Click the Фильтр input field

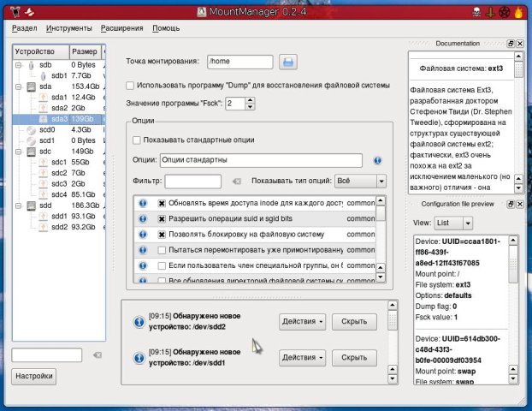[192, 182]
